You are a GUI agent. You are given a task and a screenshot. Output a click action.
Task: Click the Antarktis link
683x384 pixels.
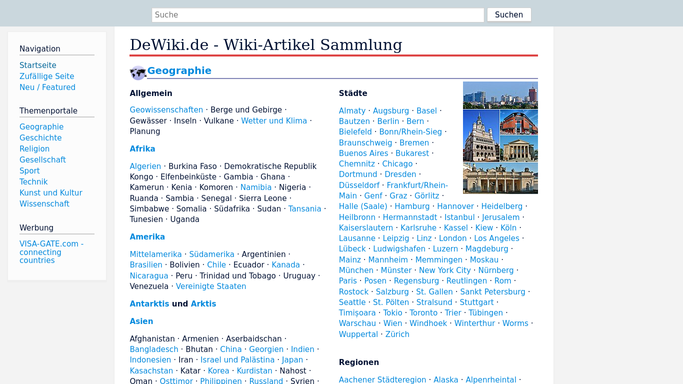click(149, 303)
